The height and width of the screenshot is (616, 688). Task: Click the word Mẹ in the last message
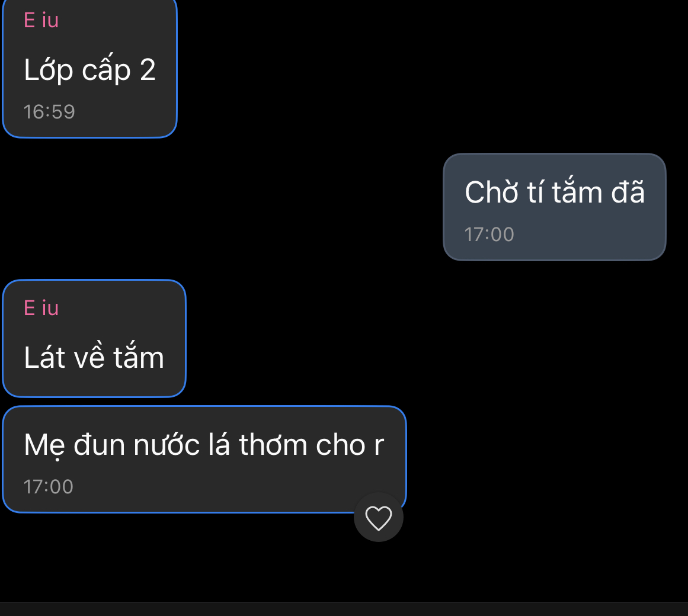point(44,446)
